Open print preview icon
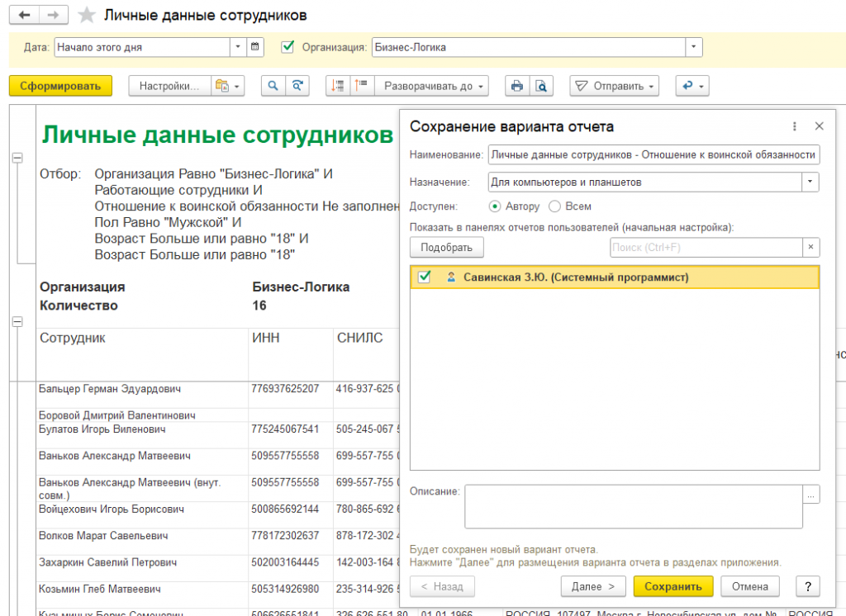Viewport: 846px width, 616px height. pos(541,86)
